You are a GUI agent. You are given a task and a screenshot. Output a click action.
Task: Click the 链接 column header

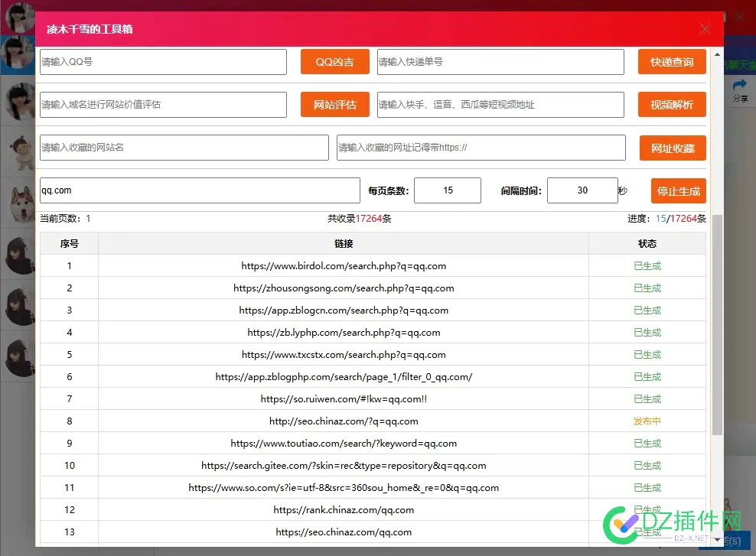[344, 244]
